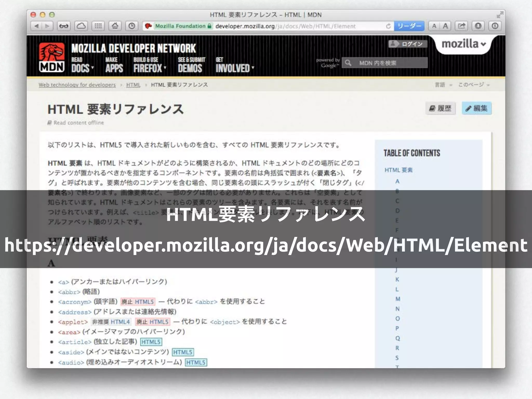This screenshot has width=532, height=399.
Task: Open the READ DOCS dropdown menu
Action: point(83,65)
